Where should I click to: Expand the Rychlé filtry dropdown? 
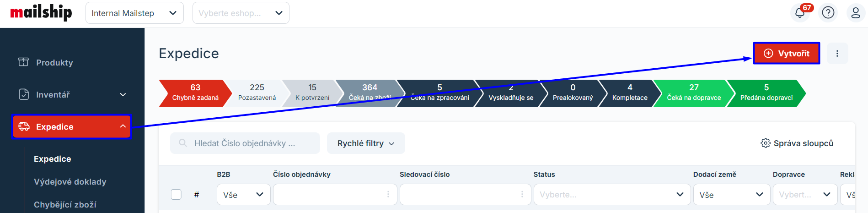tap(366, 143)
